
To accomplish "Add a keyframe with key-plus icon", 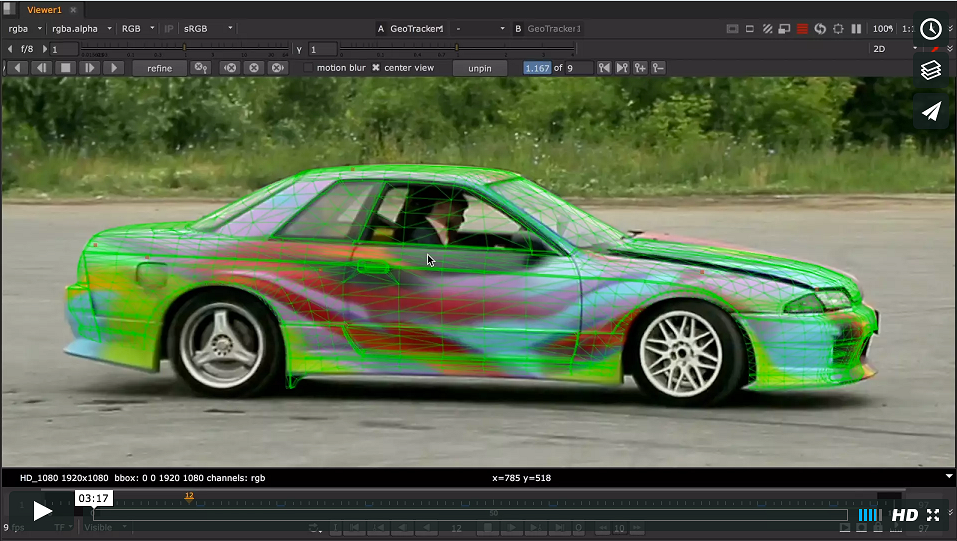I will pyautogui.click(x=640, y=68).
